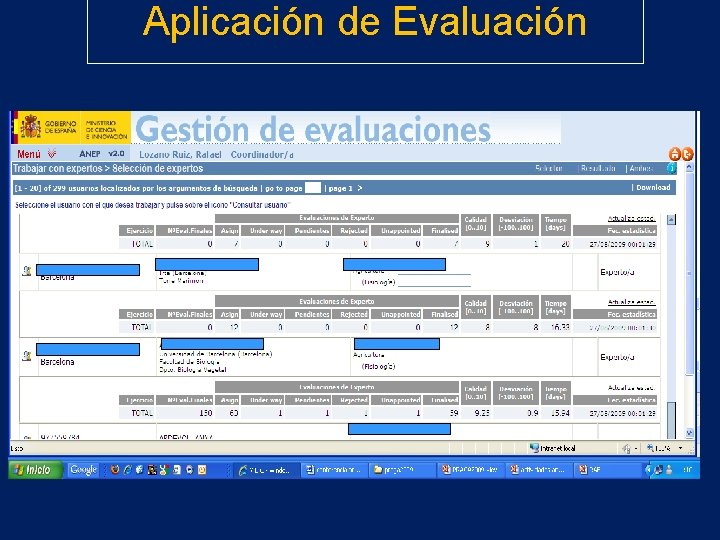Click the inner list scrollbar thumb

671,420
